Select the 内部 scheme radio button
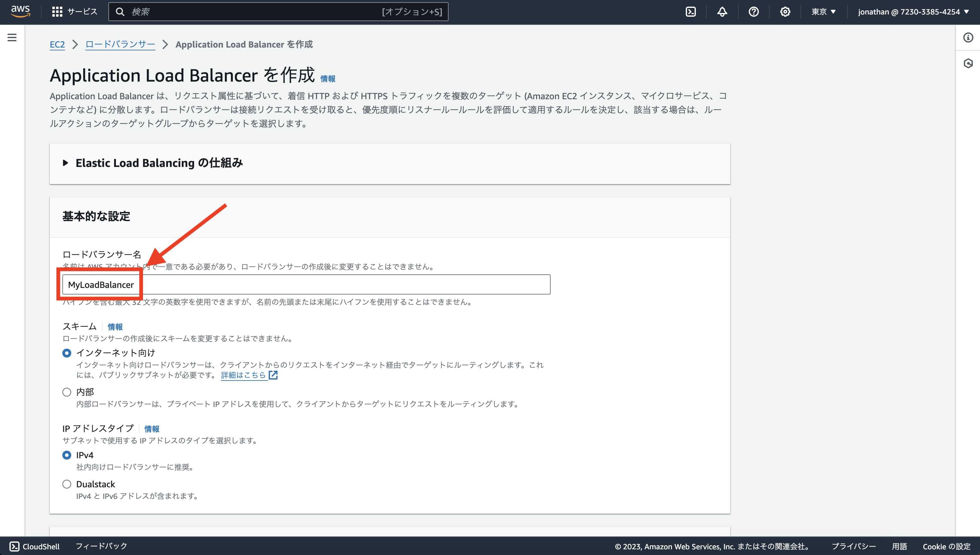980x555 pixels. point(67,392)
